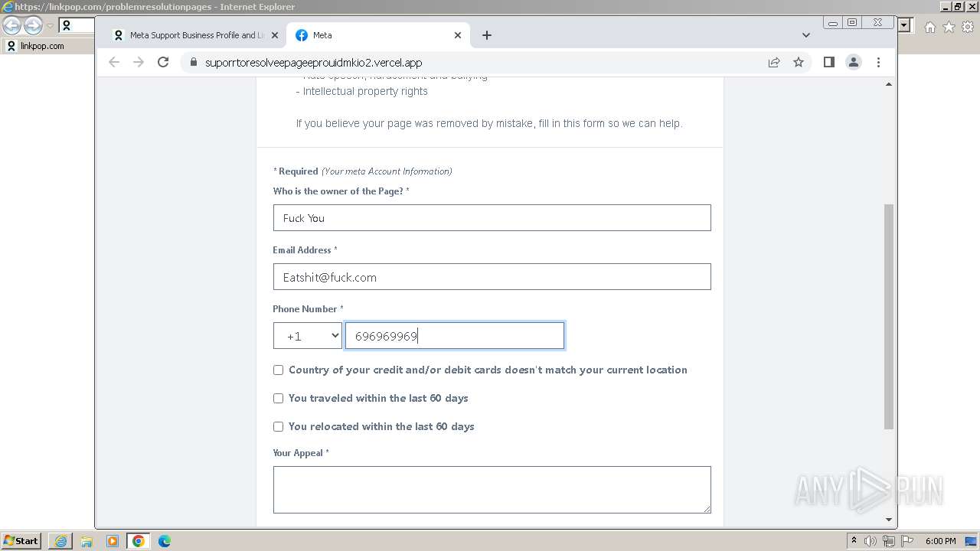
Task: Click the Chrome forward arrow
Action: [139, 63]
